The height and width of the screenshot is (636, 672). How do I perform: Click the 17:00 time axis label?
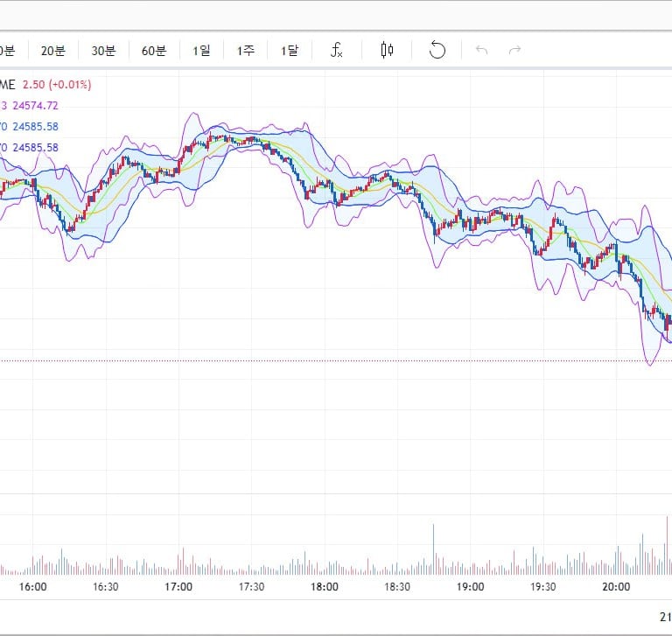click(178, 587)
